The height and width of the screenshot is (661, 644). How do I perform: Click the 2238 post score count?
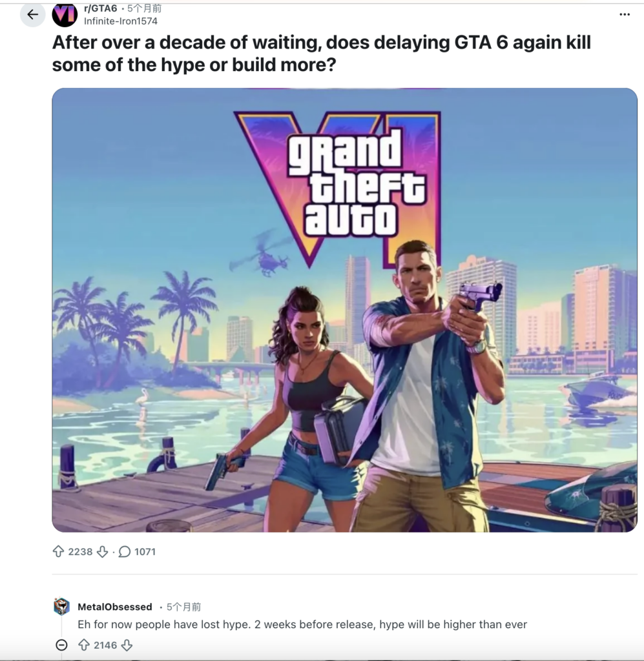[x=80, y=551]
